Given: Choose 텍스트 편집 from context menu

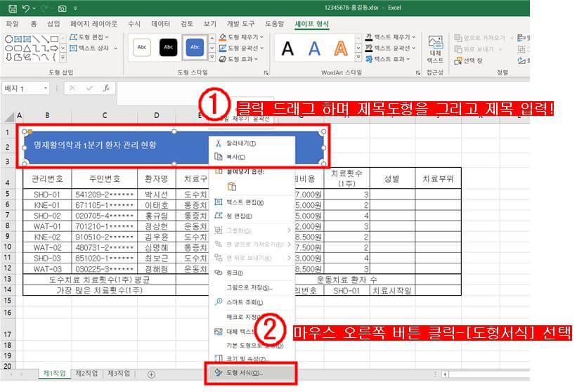Looking at the screenshot, I should 252,202.
